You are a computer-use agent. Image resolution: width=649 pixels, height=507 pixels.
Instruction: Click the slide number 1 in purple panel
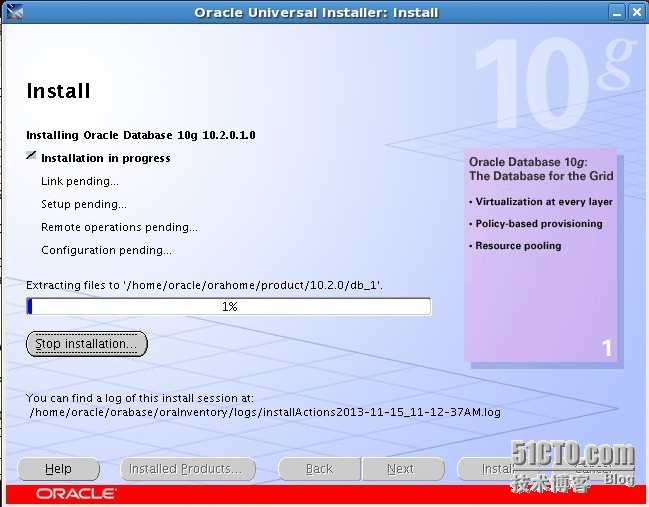606,348
